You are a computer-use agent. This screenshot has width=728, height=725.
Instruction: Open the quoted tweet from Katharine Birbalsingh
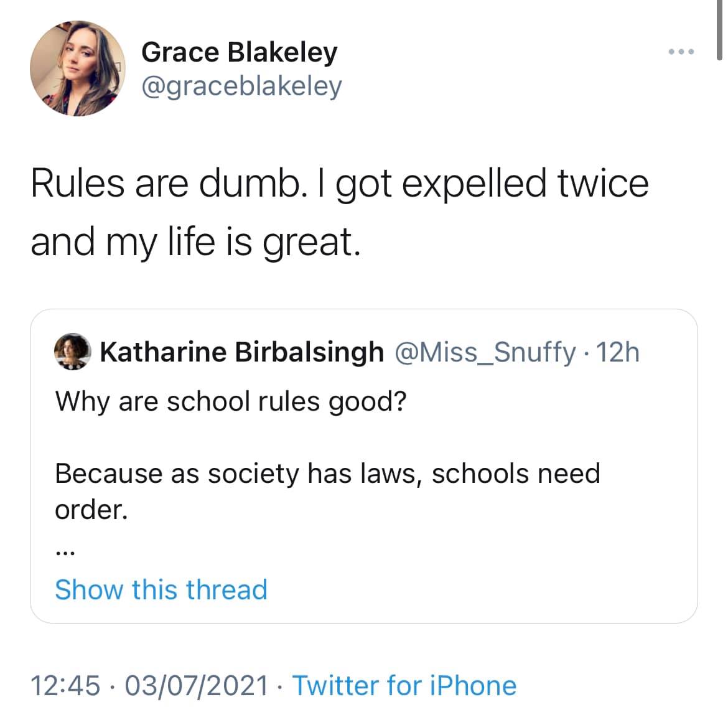364,464
